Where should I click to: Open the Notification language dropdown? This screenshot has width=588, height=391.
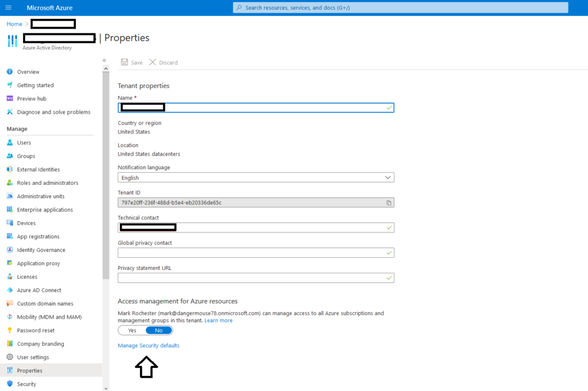click(256, 177)
